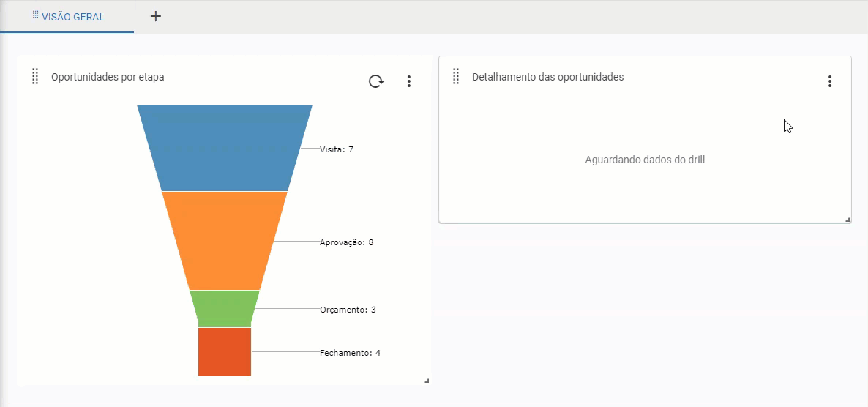Click the 'Visita: 7' label
This screenshot has height=407, width=868.
(337, 149)
